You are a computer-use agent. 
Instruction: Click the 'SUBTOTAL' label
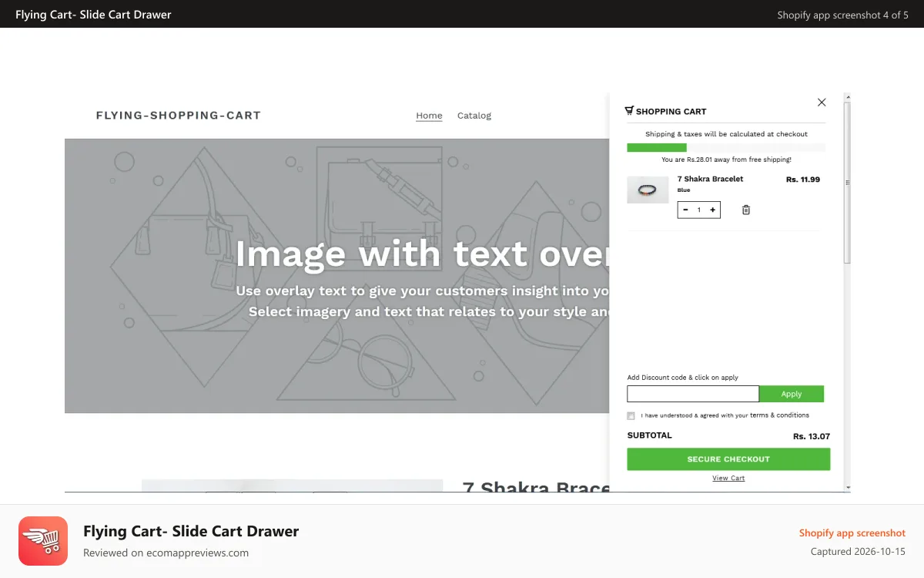pos(650,435)
